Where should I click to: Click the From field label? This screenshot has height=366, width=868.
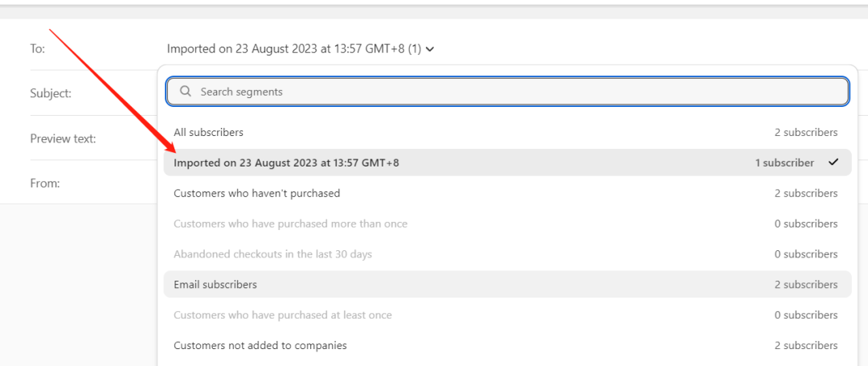[45, 183]
